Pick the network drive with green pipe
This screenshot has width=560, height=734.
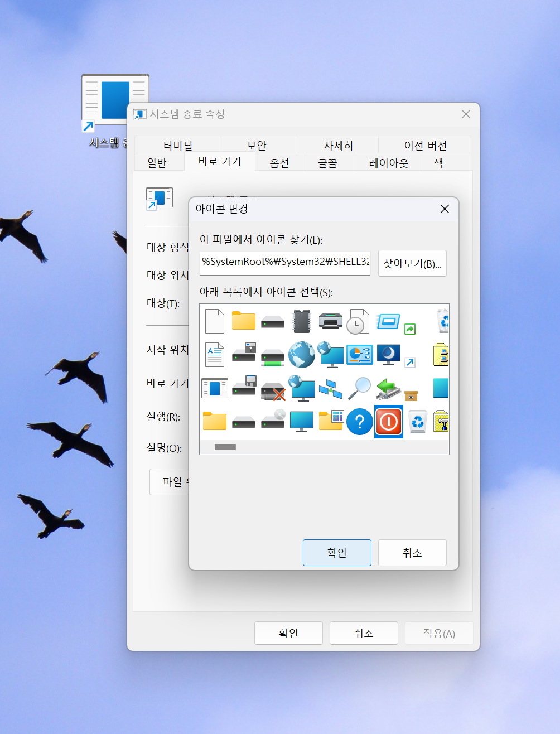click(x=273, y=357)
